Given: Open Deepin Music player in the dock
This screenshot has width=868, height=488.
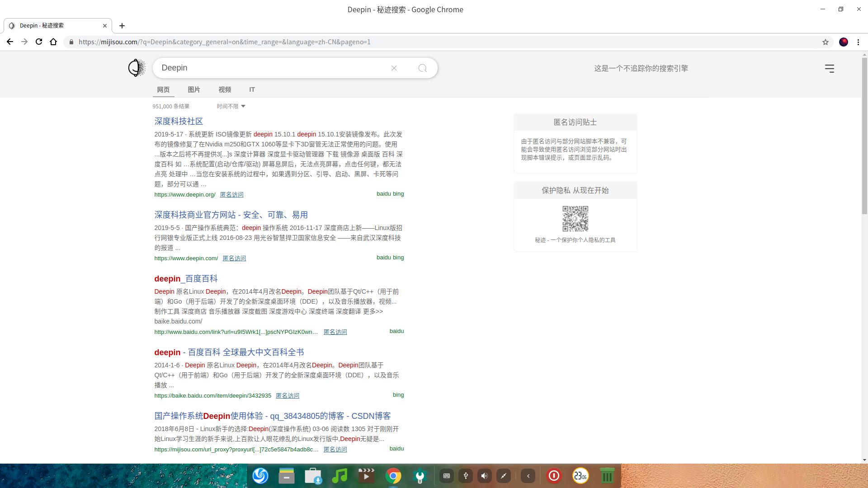Looking at the screenshot, I should coord(340,475).
